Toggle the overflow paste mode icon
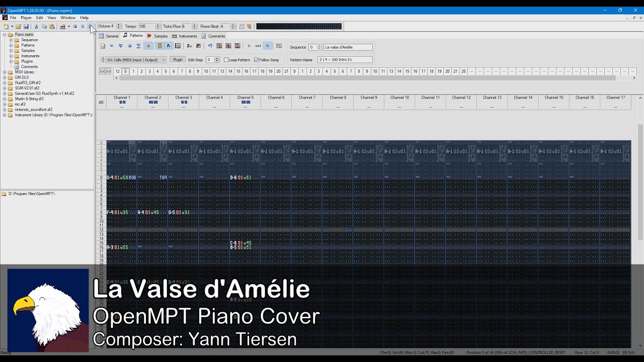This screenshot has height=362, width=644. pyautogui.click(x=279, y=46)
